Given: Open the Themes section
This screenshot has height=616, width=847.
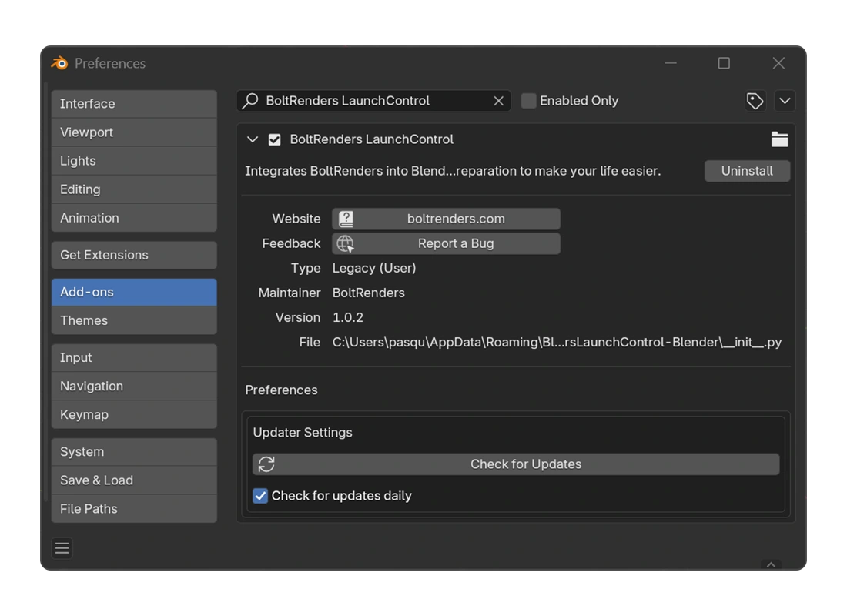Looking at the screenshot, I should (134, 321).
